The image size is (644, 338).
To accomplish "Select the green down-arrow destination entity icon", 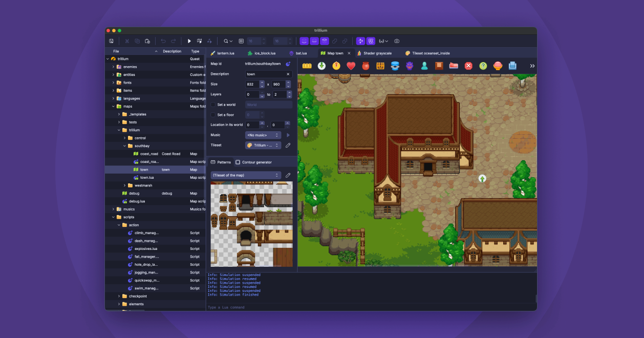I will (x=321, y=66).
